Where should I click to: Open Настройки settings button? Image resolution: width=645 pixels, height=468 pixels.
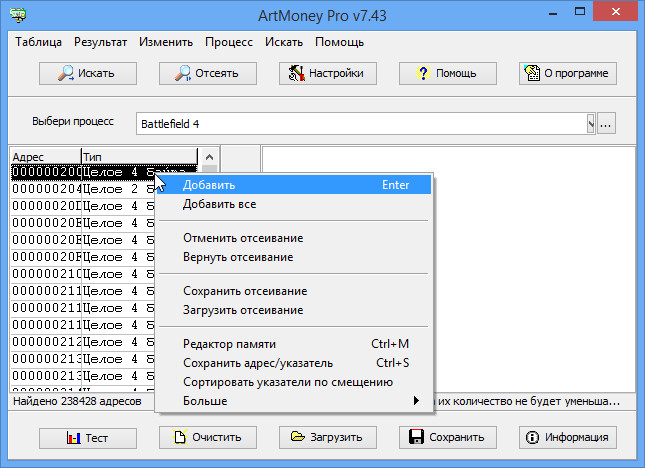click(328, 73)
